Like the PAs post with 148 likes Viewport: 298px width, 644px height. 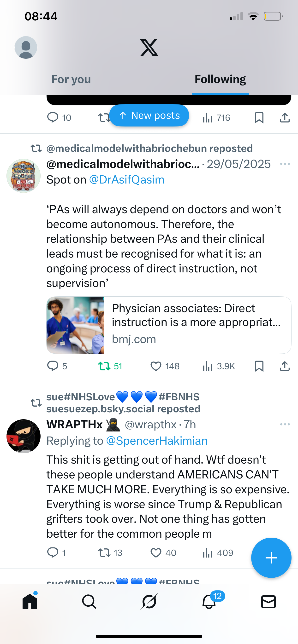pos(156,366)
